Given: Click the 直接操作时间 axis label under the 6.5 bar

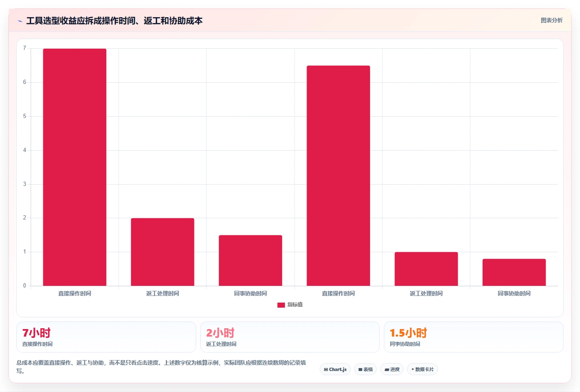Looking at the screenshot, I should (x=338, y=293).
